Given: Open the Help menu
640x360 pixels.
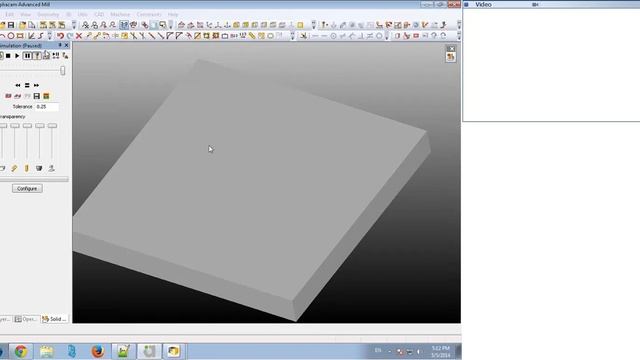Looking at the screenshot, I should [x=173, y=14].
